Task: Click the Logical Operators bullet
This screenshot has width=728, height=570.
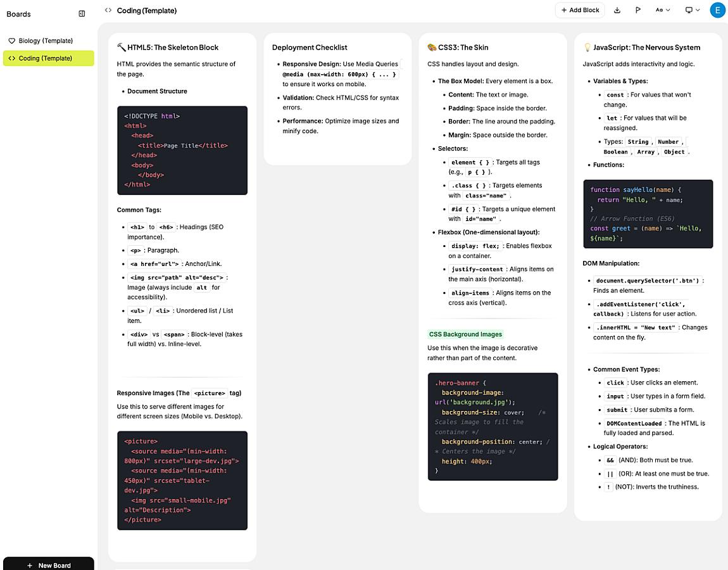Action: pyautogui.click(x=620, y=446)
